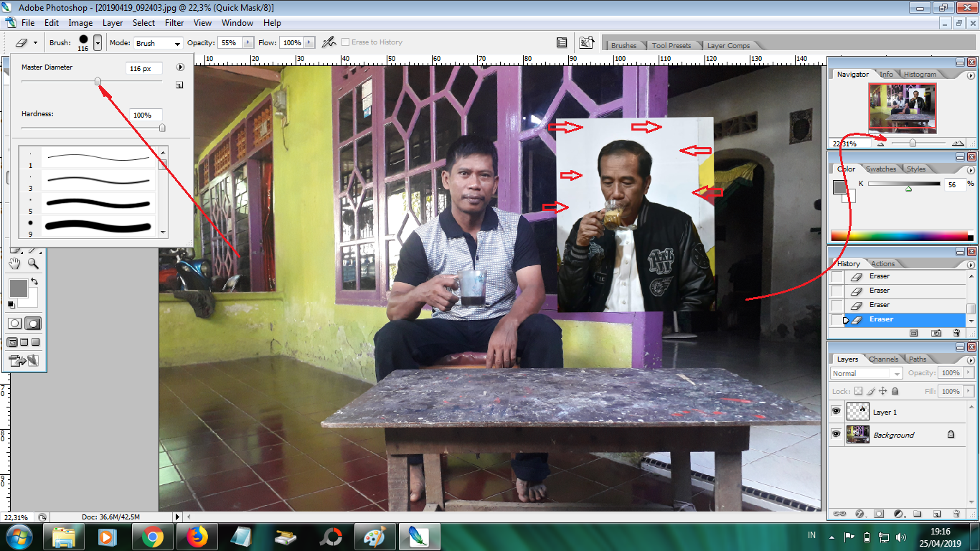Create new document from current state icon
This screenshot has height=551, width=980.
click(x=913, y=333)
